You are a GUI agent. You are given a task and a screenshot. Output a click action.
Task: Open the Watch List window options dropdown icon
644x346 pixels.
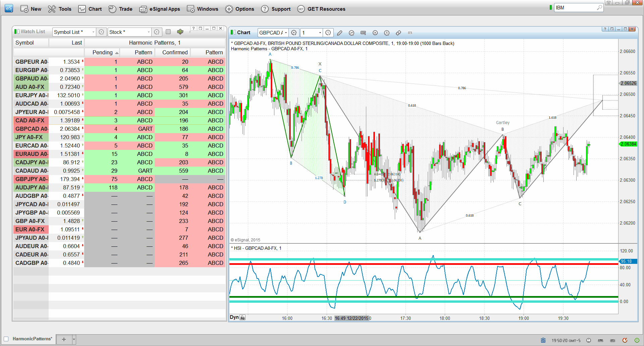click(200, 28)
